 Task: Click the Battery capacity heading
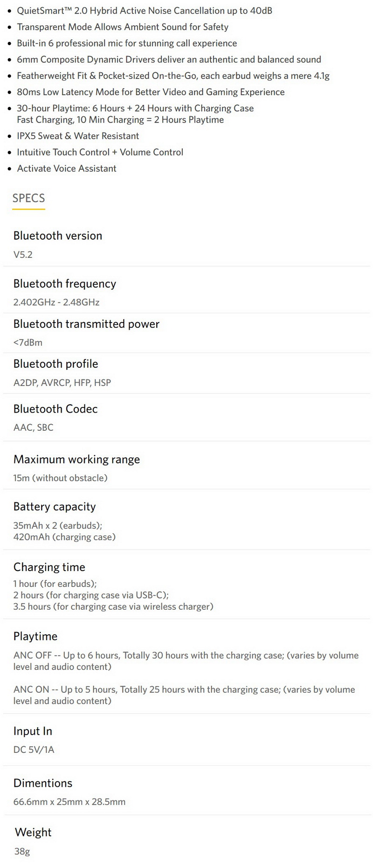(x=55, y=507)
